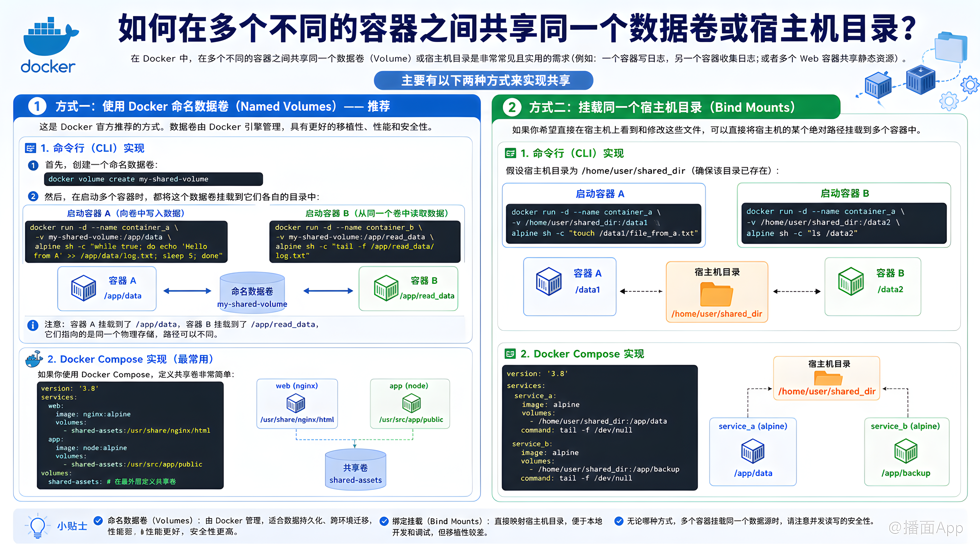The height and width of the screenshot is (551, 980).
Task: Click the 主要有以下两种方式来实现共享 banner
Action: [484, 80]
